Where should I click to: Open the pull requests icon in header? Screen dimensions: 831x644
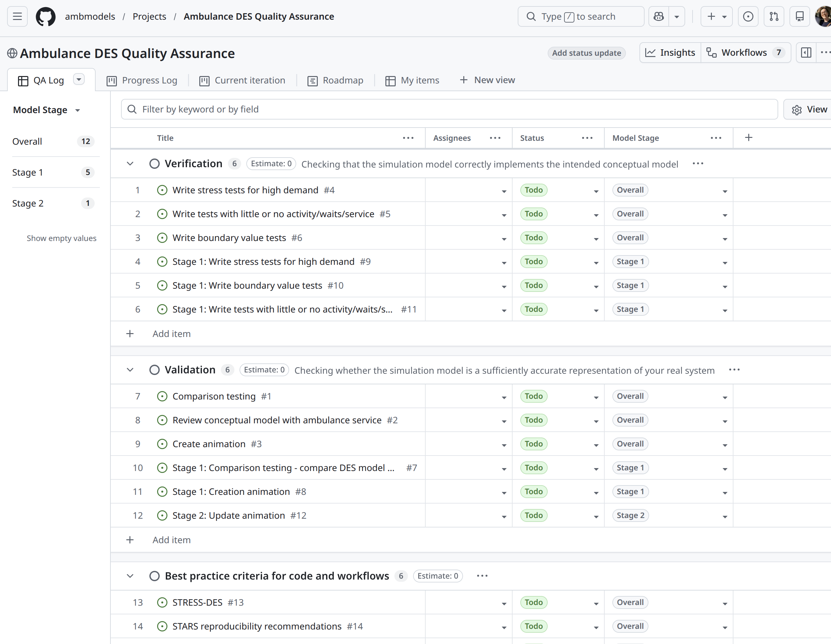pos(774,16)
